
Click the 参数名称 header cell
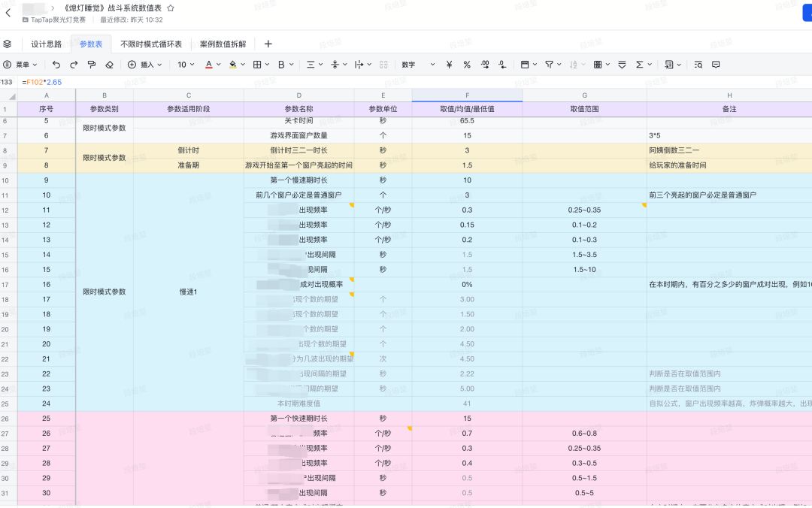298,109
